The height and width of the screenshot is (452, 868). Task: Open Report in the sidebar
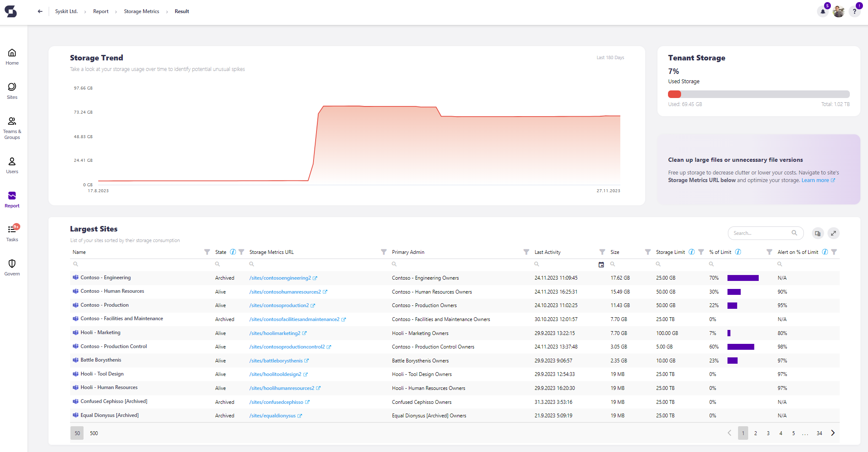click(x=12, y=200)
